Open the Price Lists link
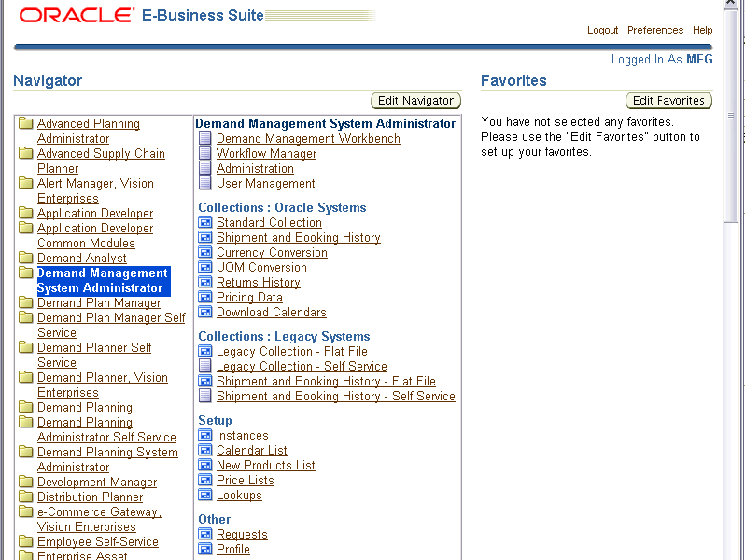This screenshot has height=560, width=745. [246, 481]
